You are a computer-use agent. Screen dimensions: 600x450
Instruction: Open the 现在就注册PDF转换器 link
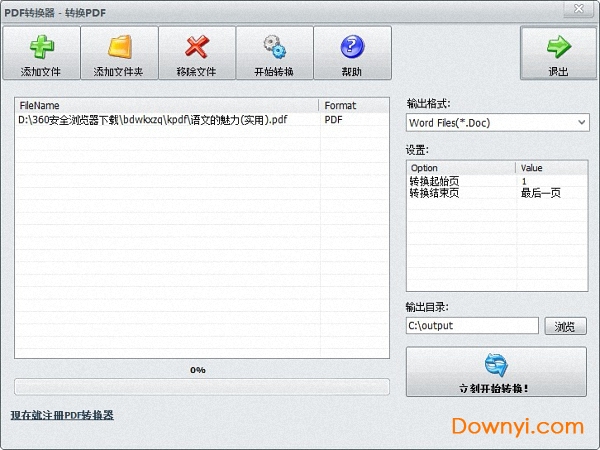coord(62,415)
